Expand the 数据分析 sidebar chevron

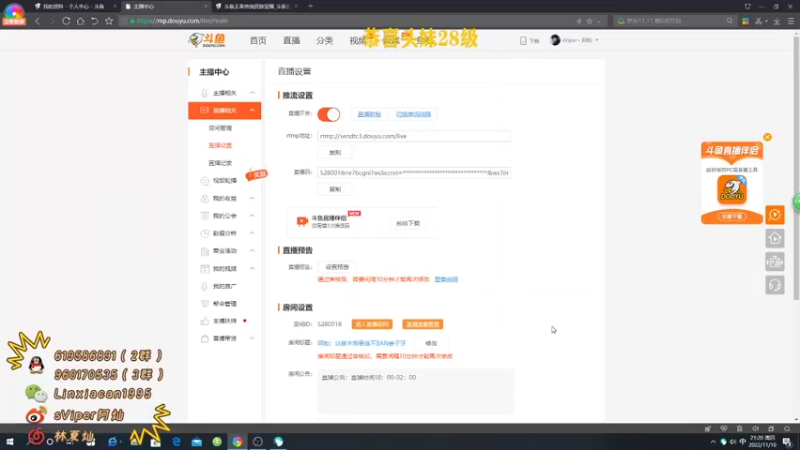click(x=252, y=233)
